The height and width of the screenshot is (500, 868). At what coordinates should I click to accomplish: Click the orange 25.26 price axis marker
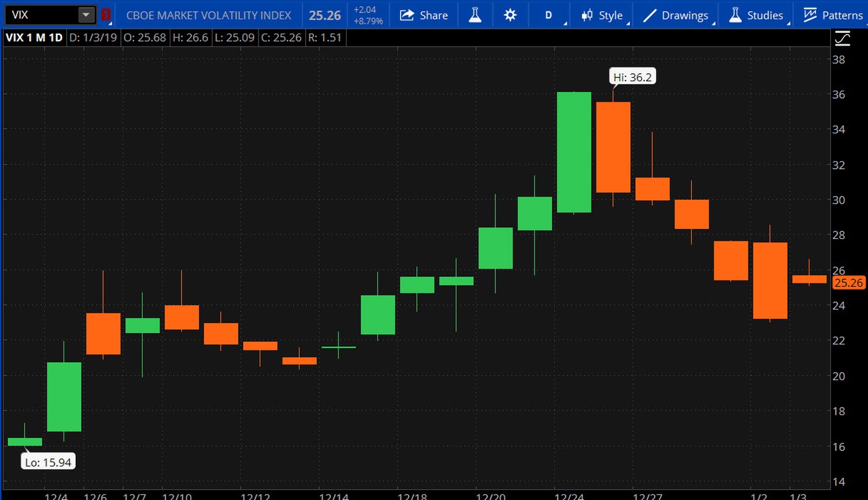848,283
